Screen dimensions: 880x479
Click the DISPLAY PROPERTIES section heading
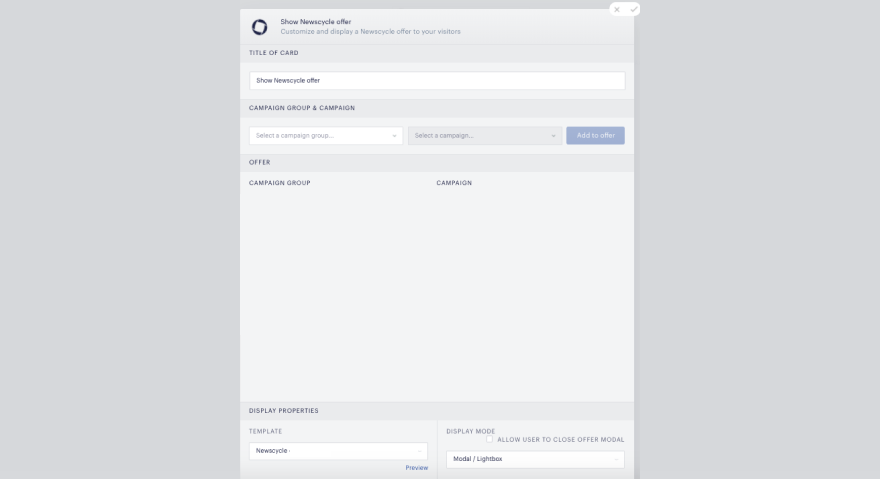coord(283,410)
